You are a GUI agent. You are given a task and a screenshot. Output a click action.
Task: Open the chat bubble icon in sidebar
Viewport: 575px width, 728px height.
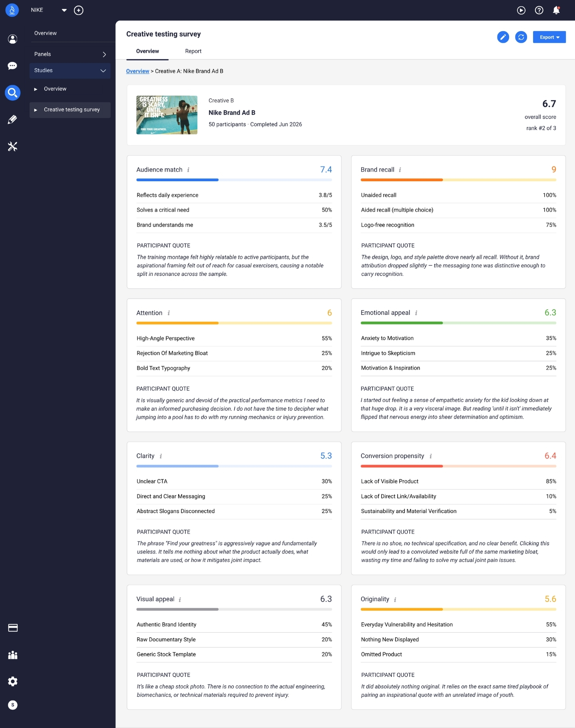coord(12,66)
